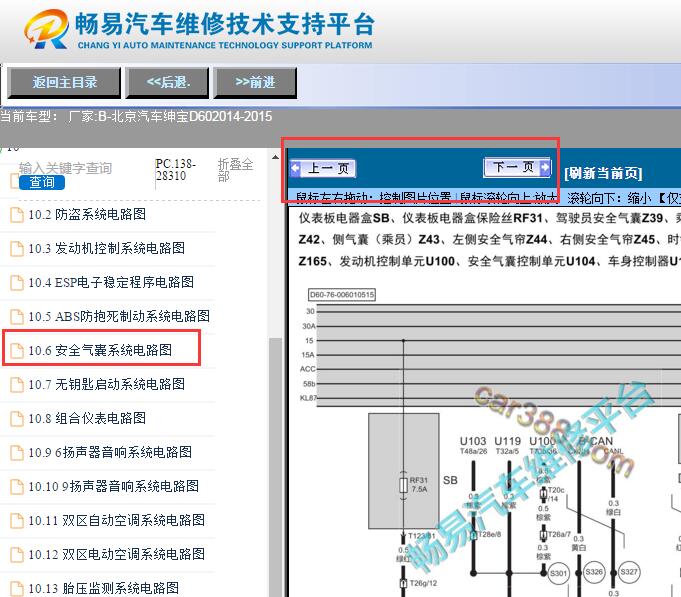The width and height of the screenshot is (681, 597).
Task: Click the document icon beside 10.6 安全气囊系统电路图
Action: 17,350
